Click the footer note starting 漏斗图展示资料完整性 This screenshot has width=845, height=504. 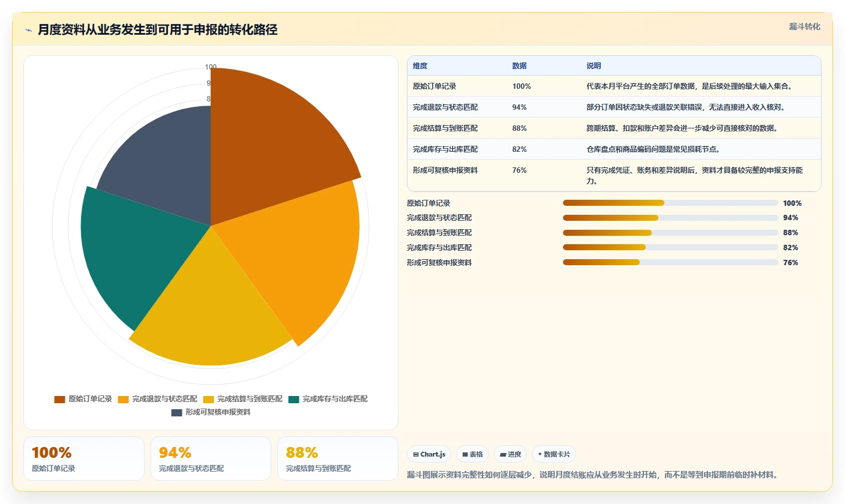592,475
